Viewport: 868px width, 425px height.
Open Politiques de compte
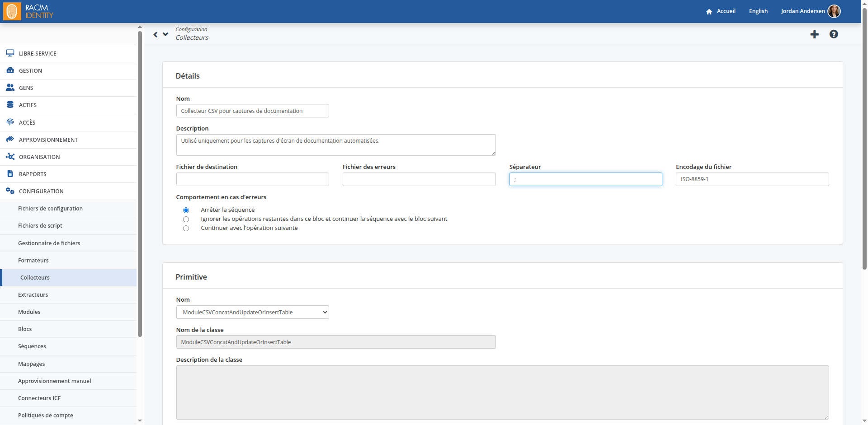68,415
